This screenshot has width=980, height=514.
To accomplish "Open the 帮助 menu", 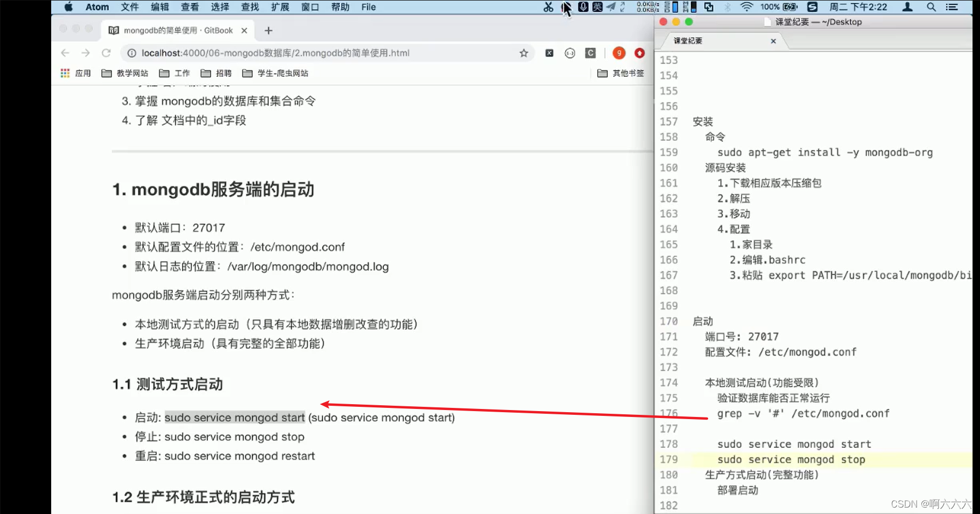I will point(340,7).
